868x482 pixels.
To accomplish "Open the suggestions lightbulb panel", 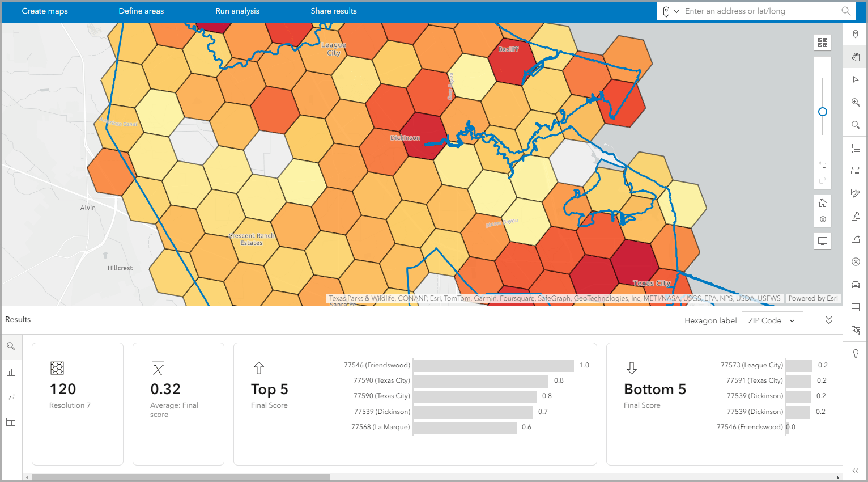I will 856,353.
